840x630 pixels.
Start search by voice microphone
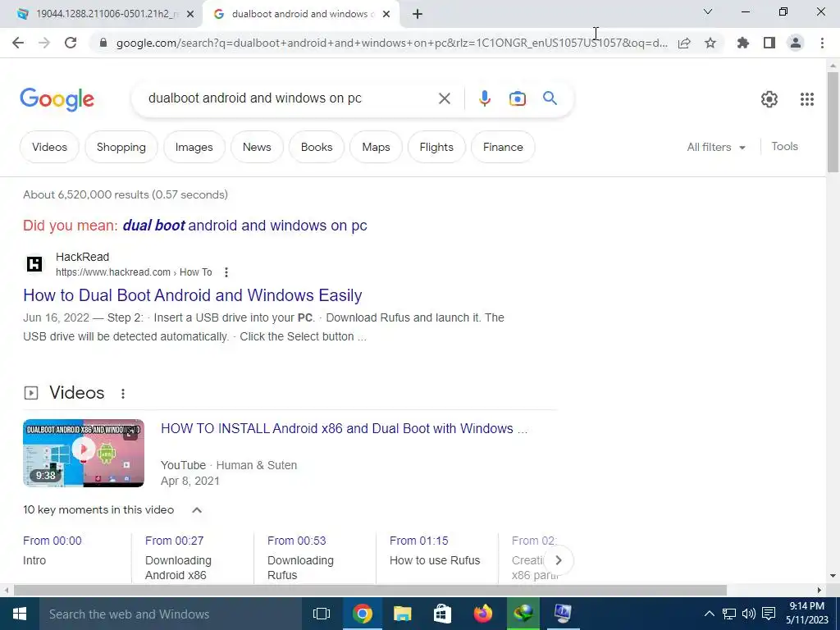coord(484,98)
